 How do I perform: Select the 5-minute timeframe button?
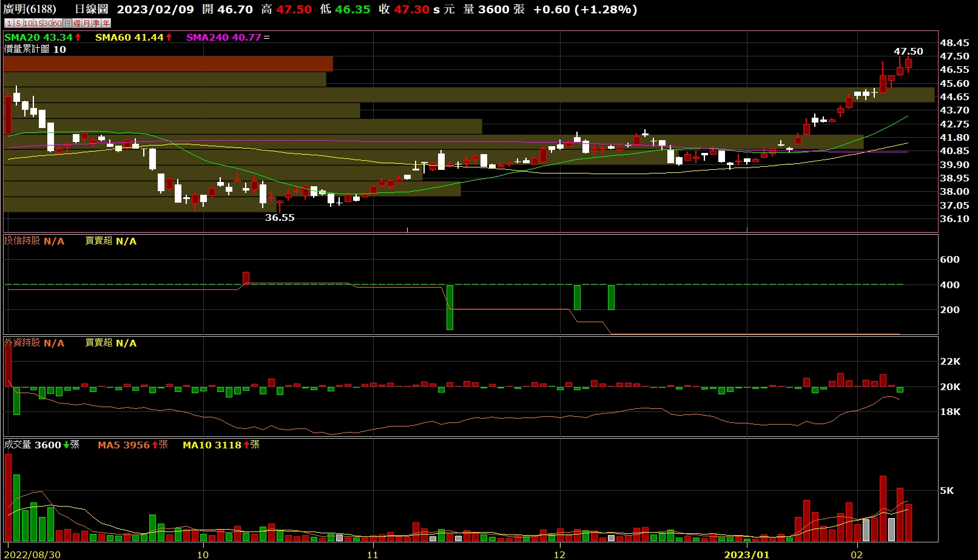(x=18, y=23)
